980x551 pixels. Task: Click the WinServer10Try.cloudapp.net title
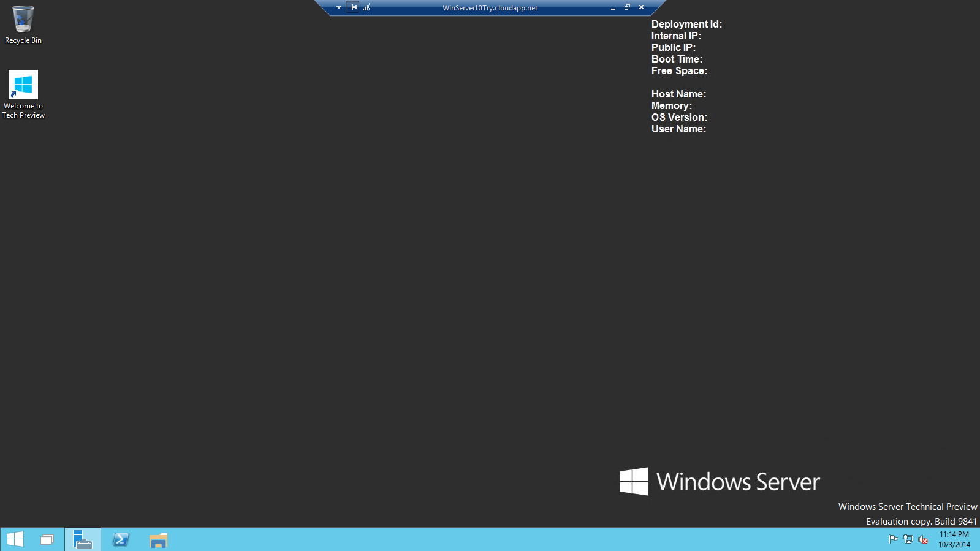pyautogui.click(x=490, y=8)
